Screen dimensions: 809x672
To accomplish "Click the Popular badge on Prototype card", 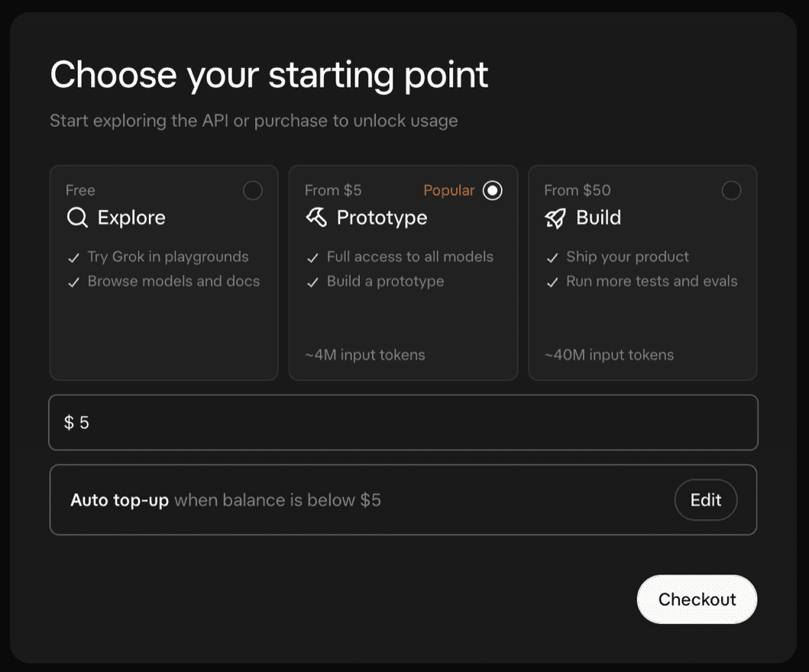I will (449, 190).
